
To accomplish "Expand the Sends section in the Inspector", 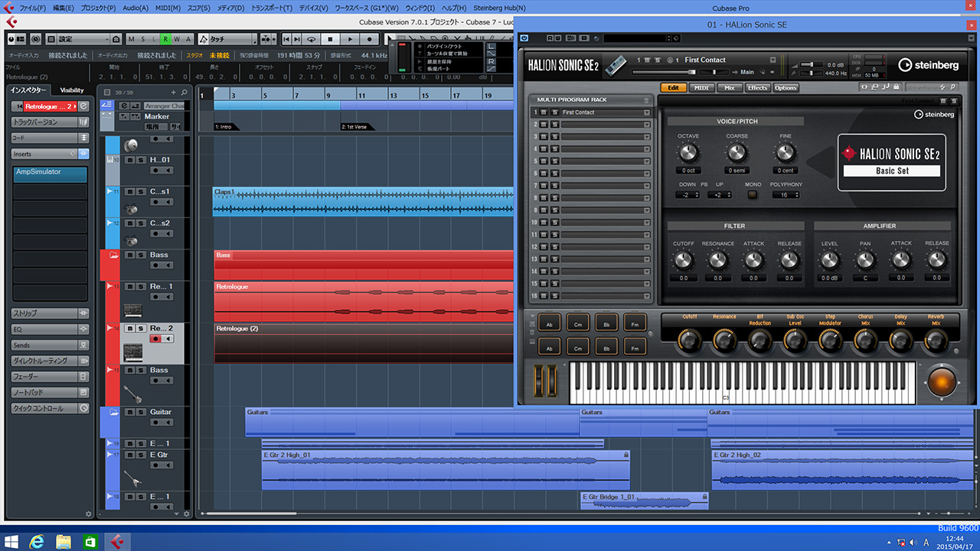I will [44, 345].
